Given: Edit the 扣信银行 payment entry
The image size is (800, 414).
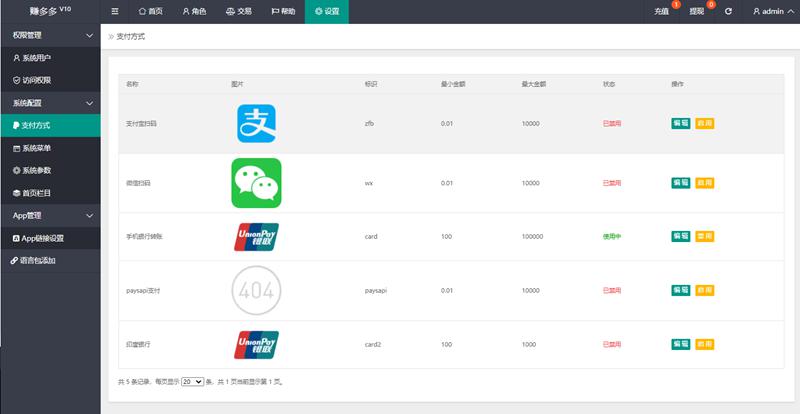Looking at the screenshot, I should (x=681, y=344).
